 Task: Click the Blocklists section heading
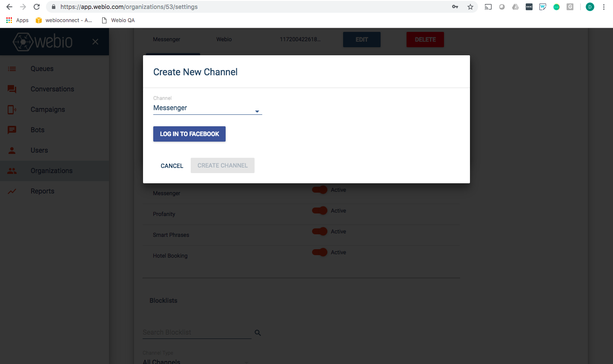point(163,301)
